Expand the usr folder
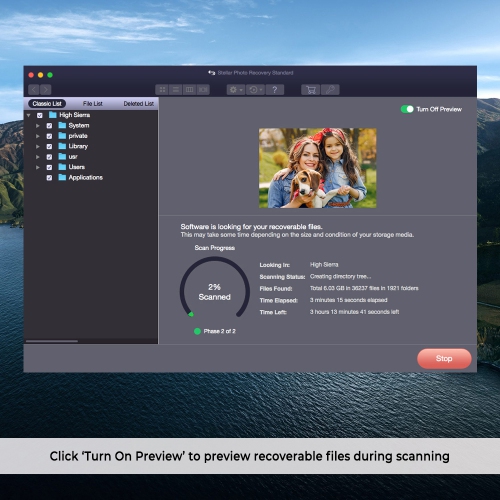Screen dimensions: 500x500 (38, 157)
